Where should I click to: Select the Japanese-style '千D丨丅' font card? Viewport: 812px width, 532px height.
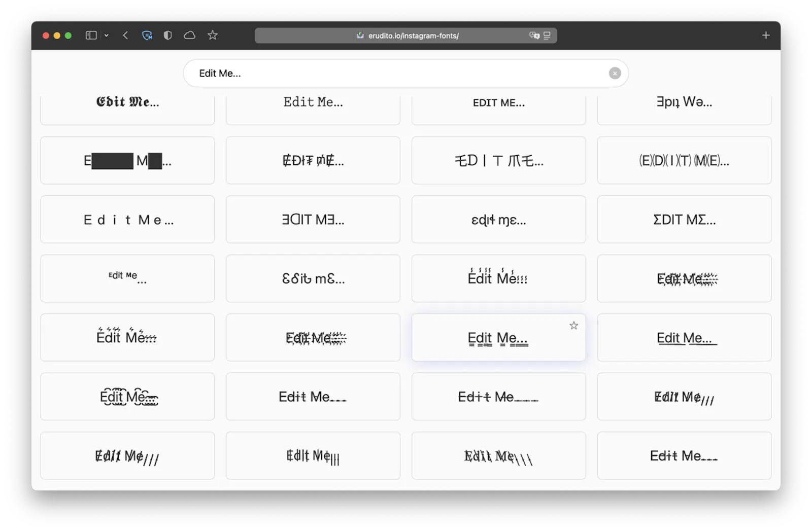[x=499, y=161]
